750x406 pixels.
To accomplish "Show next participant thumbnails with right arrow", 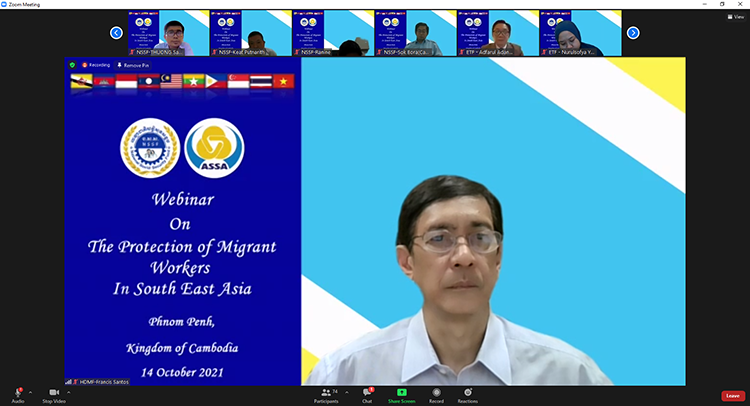I will 633,33.
